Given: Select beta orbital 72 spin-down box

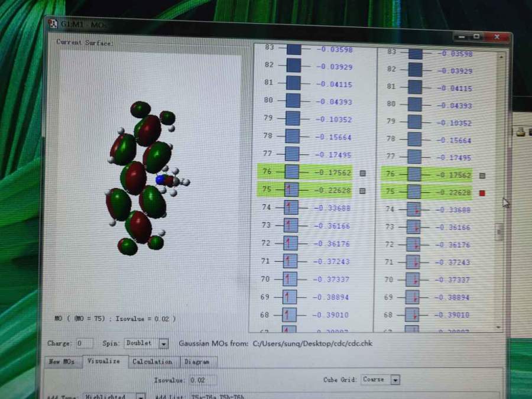Looking at the screenshot, I should coord(413,244).
